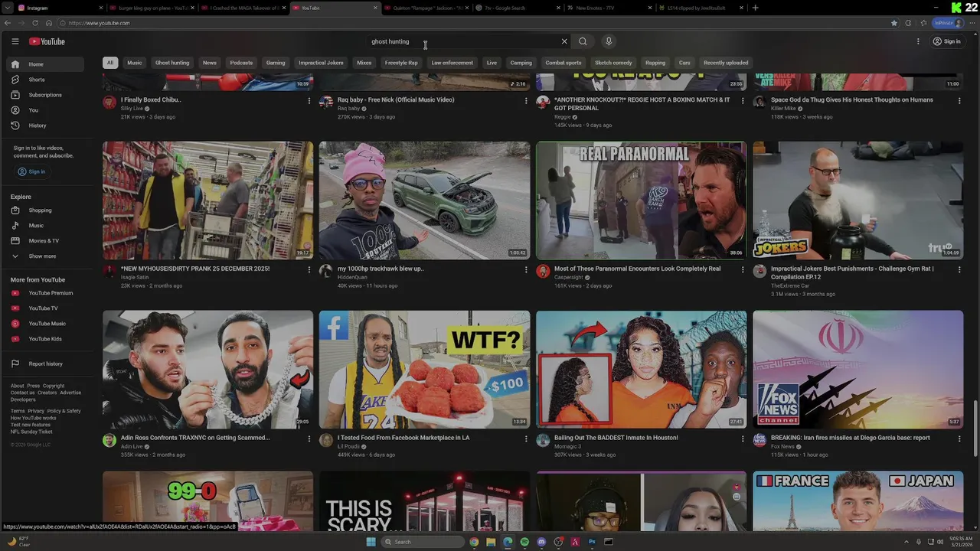Clear the search box with the X icon
980x551 pixels.
564,41
